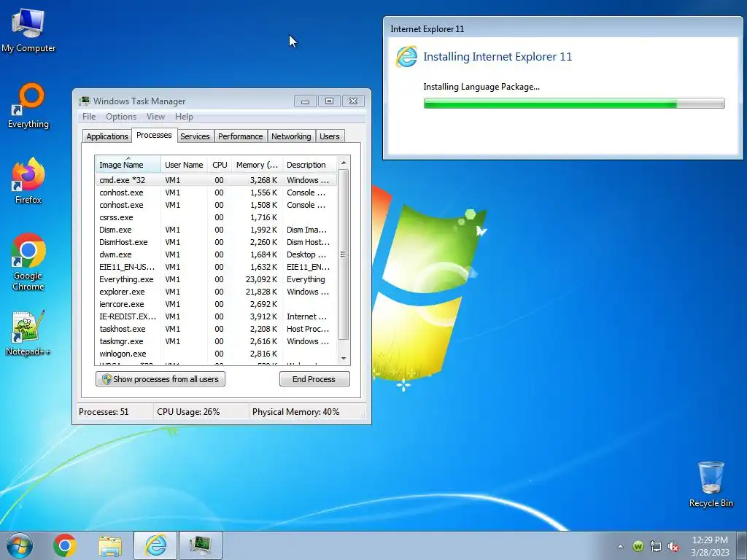Click the Physical Memory: 40% status
This screenshot has height=560, width=747.
(296, 412)
